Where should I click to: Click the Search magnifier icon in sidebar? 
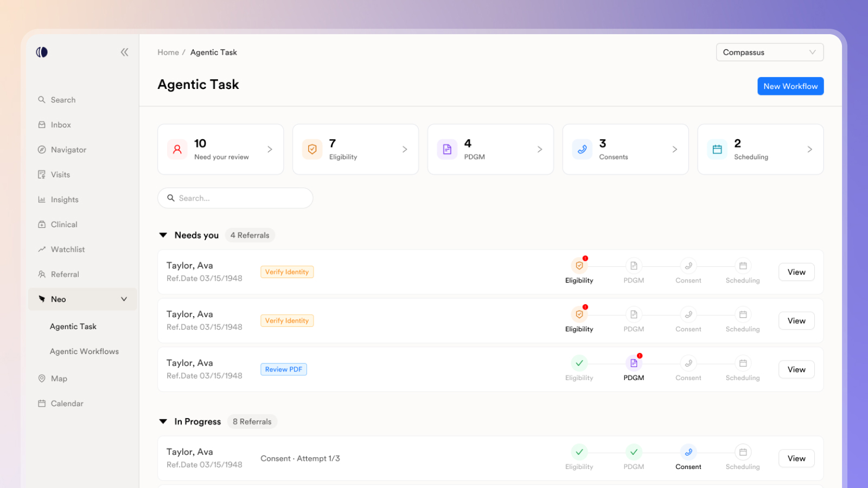[42, 100]
